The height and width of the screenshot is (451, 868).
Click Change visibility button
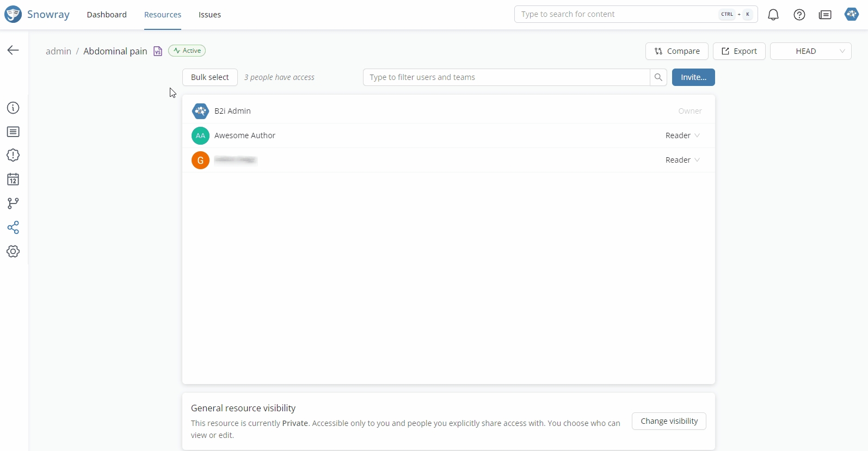point(668,421)
